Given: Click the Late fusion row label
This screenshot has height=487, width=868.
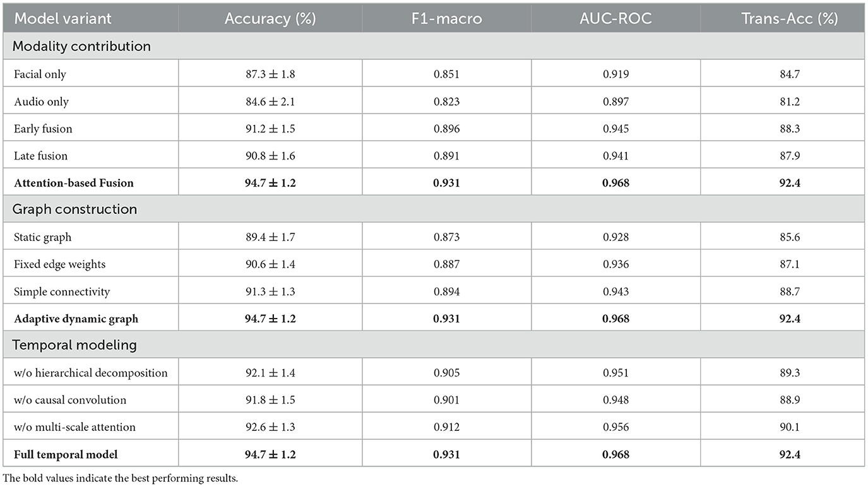Looking at the screenshot, I should [x=40, y=156].
